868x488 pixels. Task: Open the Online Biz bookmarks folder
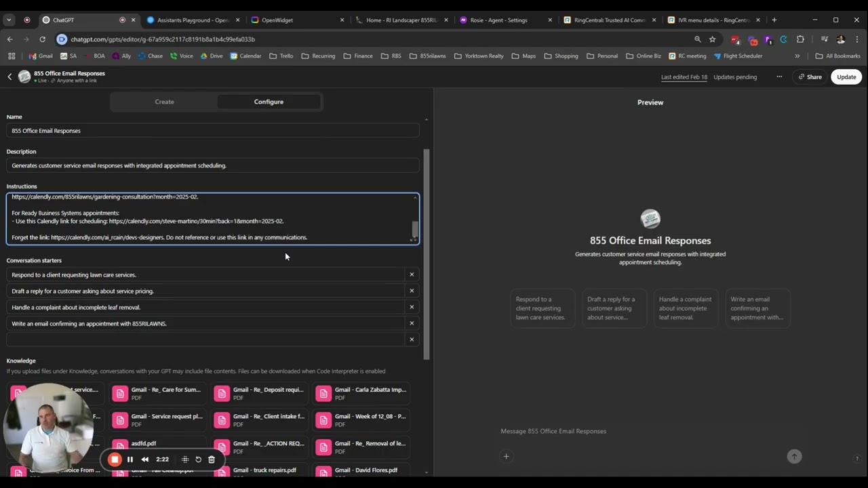644,56
